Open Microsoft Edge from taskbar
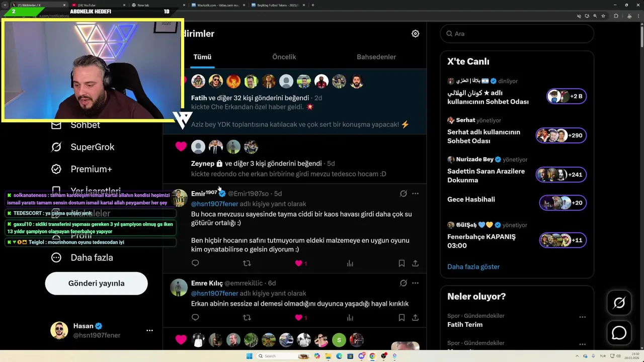This screenshot has width=644, height=362. (x=339, y=356)
